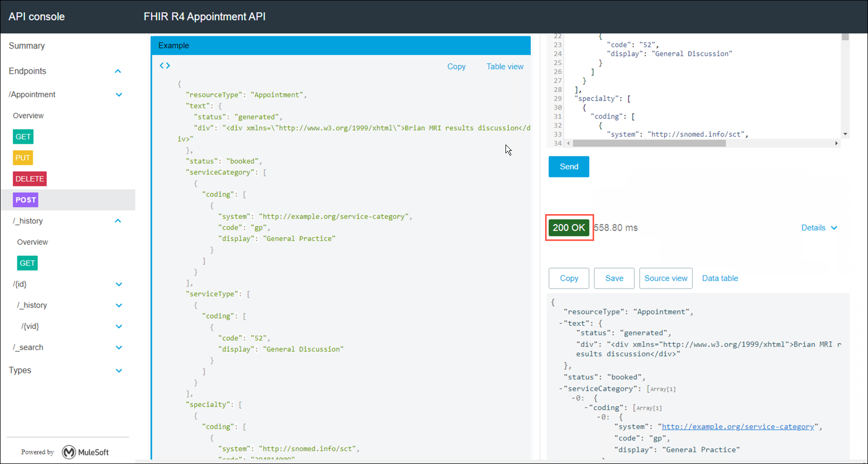Collapse the "coding" node in response
868x464 pixels.
click(586, 408)
